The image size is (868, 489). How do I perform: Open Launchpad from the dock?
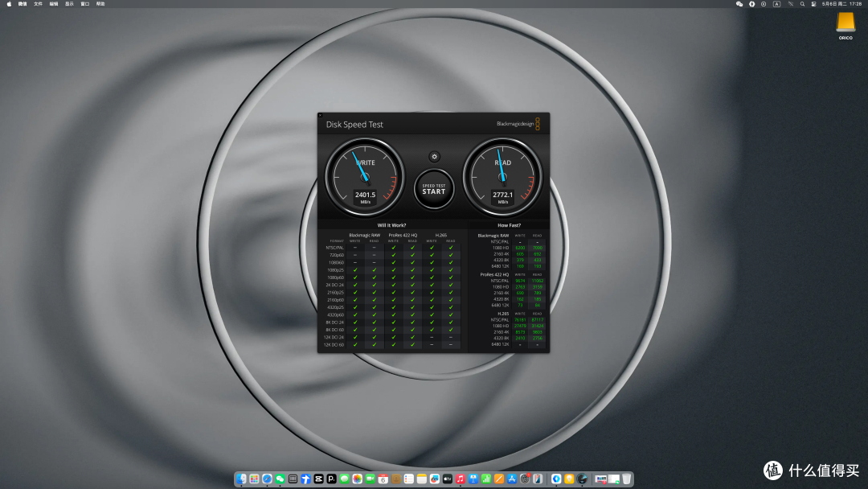[x=254, y=479]
